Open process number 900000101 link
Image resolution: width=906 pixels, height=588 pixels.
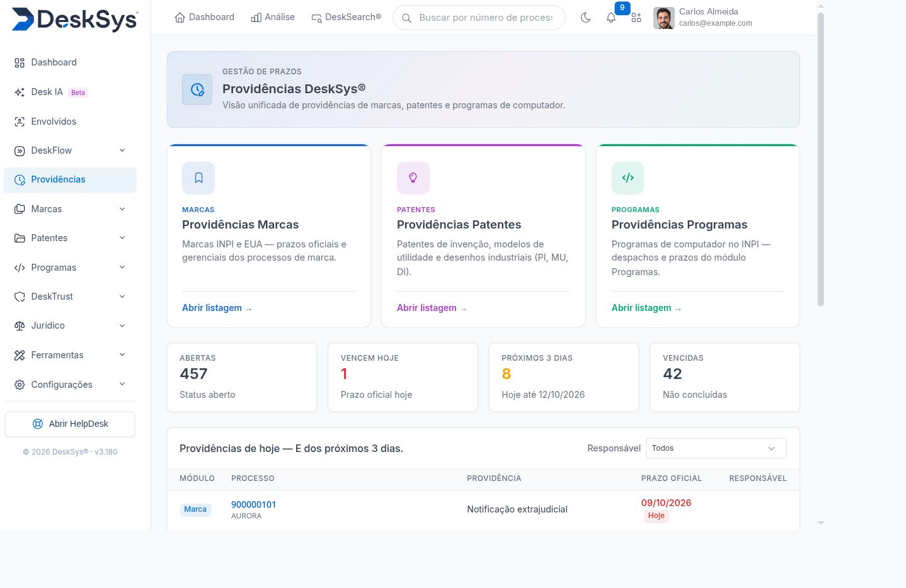pos(253,505)
